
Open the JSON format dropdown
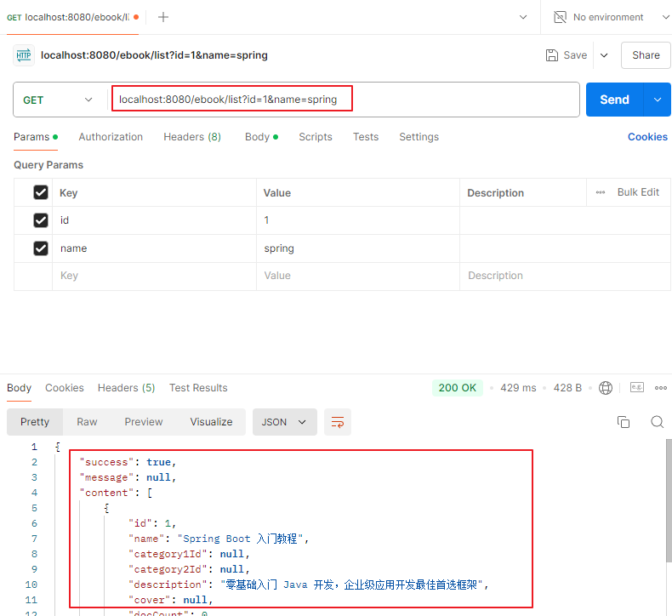(x=285, y=422)
